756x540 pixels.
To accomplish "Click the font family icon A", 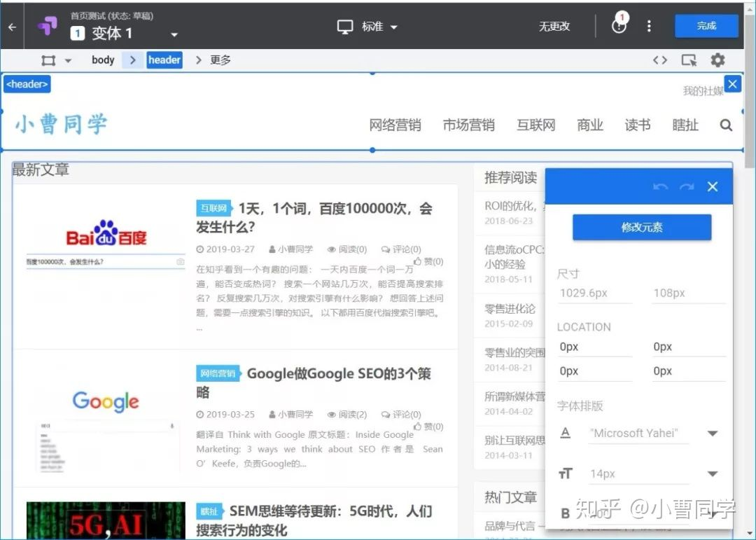I will [x=566, y=433].
